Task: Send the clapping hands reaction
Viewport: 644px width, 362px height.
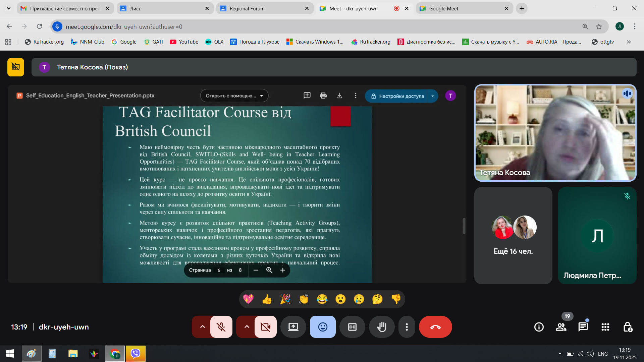Action: 304,299
